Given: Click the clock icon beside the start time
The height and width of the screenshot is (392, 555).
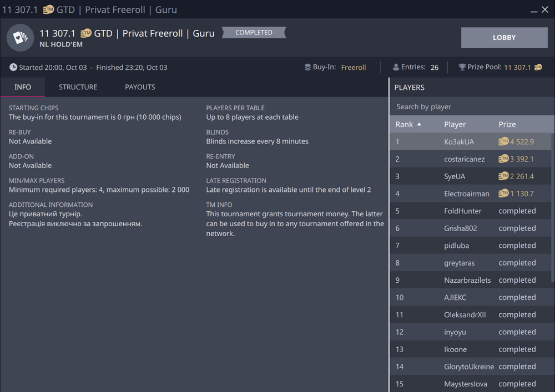Looking at the screenshot, I should (x=13, y=67).
